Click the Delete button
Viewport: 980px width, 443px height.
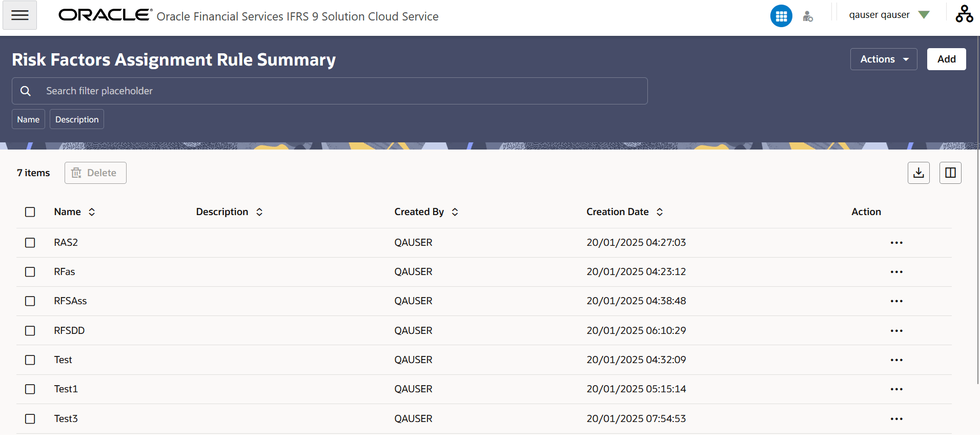click(95, 173)
